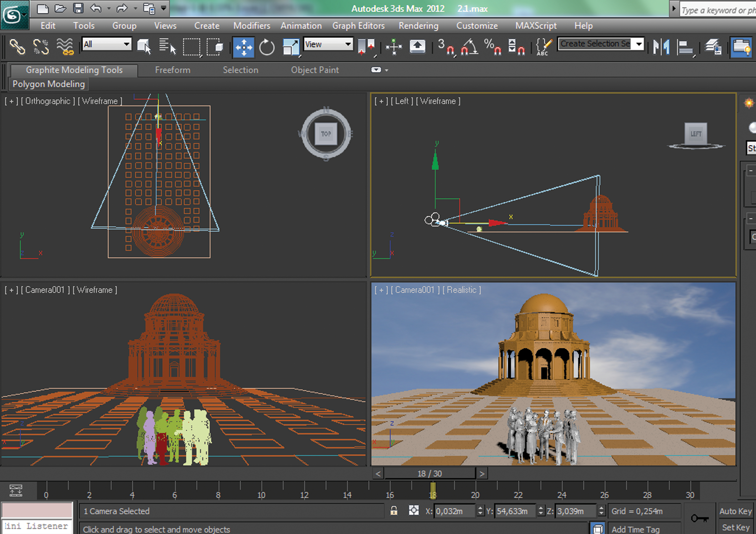Click the Y coordinate field
Viewport: 756px width, 534px height.
(x=515, y=511)
